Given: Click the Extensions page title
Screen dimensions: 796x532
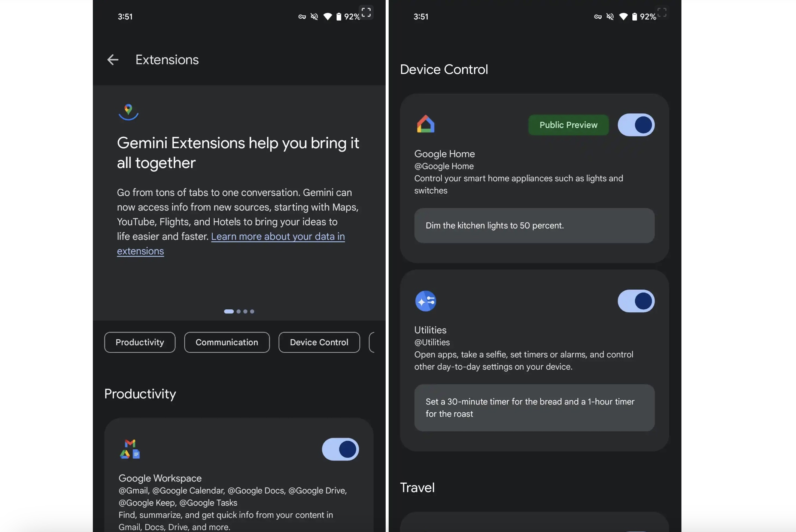Looking at the screenshot, I should click(167, 59).
